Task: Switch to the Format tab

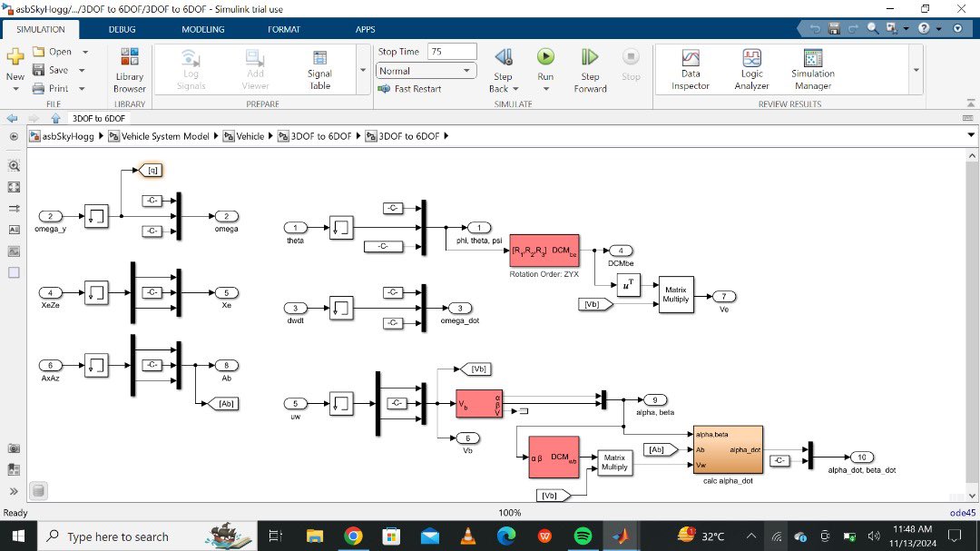Action: (284, 29)
